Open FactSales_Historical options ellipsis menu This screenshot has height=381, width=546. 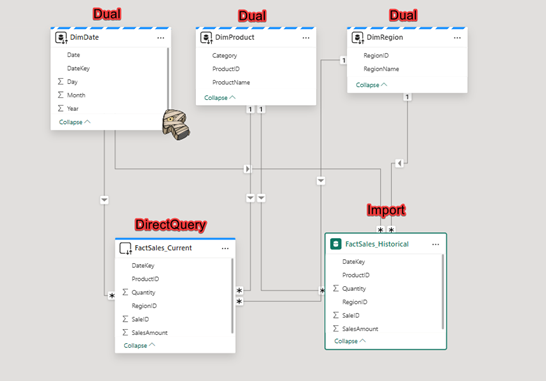coord(436,244)
